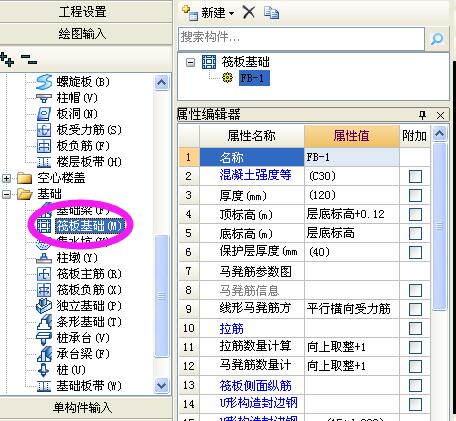Click the property grid scrollbar thumb
Screen dimensions: 456x421
click(x=439, y=226)
